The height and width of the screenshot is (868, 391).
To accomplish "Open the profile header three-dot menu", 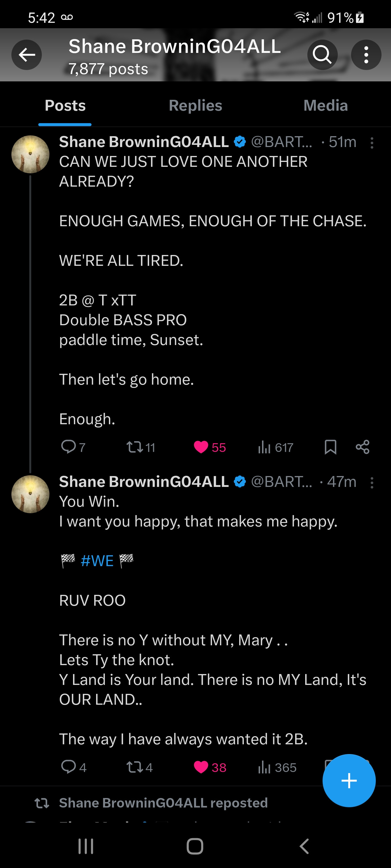I will click(366, 55).
